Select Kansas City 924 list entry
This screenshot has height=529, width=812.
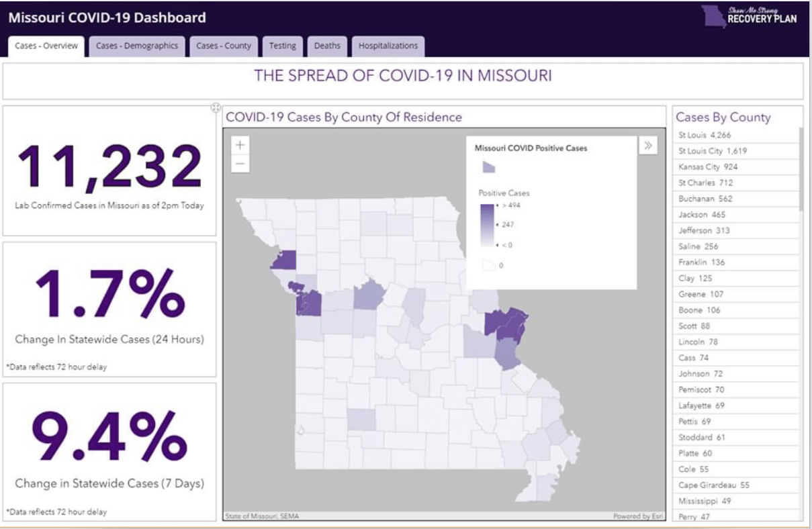[708, 167]
